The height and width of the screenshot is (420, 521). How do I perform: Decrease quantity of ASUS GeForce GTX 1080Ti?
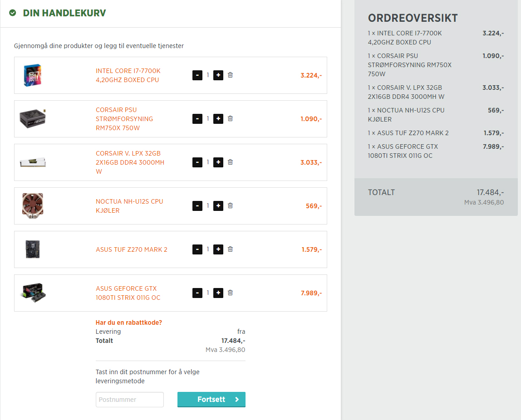click(x=197, y=293)
